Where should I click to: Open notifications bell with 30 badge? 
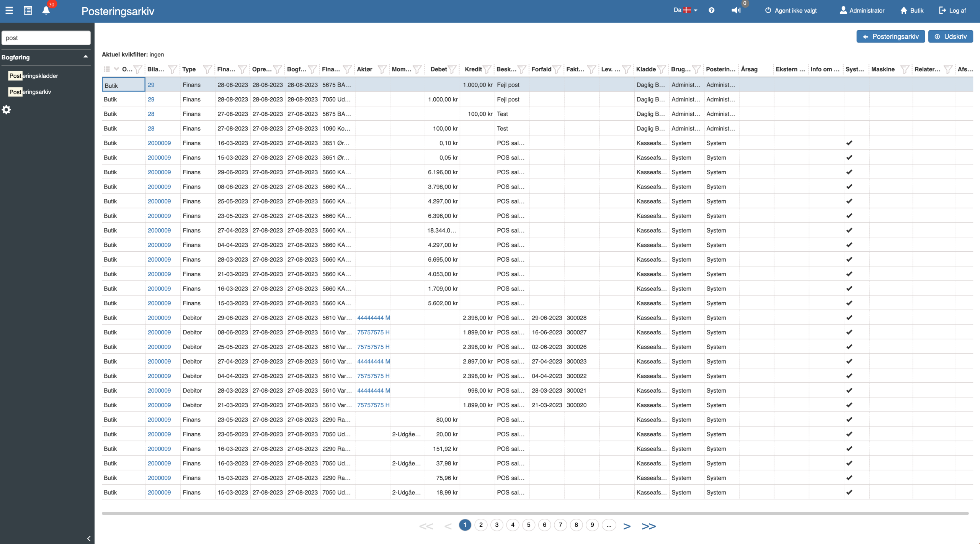(46, 10)
